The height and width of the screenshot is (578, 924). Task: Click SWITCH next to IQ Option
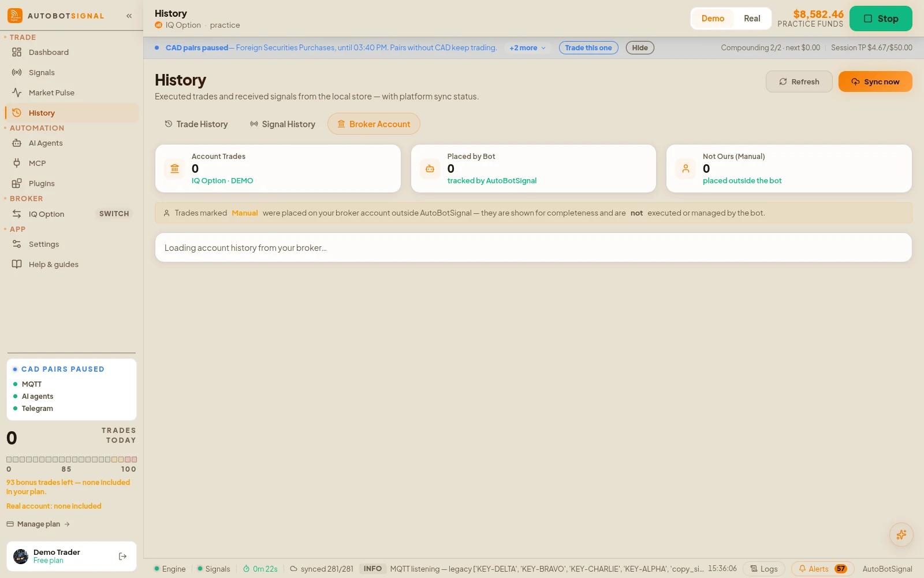(x=114, y=214)
